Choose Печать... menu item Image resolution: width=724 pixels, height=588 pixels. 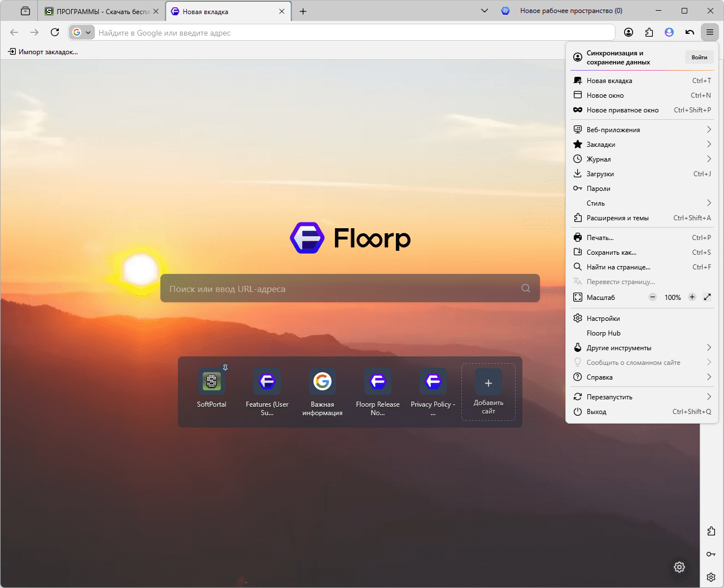tap(642, 238)
